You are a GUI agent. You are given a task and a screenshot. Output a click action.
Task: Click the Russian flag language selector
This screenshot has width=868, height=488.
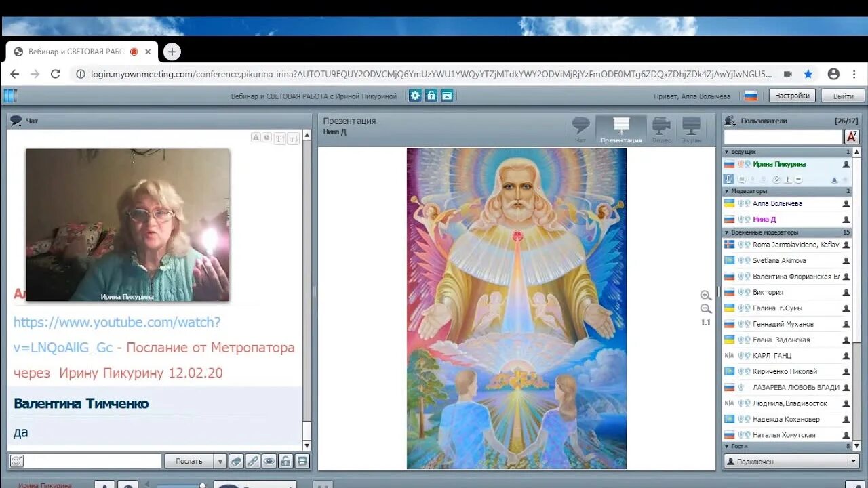(751, 96)
